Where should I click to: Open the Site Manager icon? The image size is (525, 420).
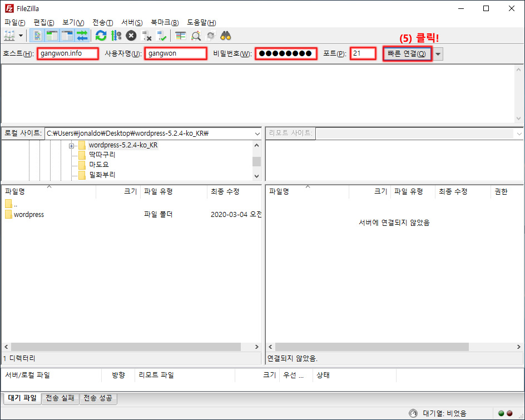tap(9, 36)
